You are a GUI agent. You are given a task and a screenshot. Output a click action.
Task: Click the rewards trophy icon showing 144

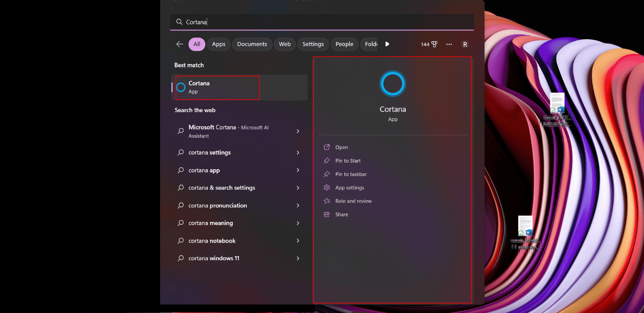[434, 44]
